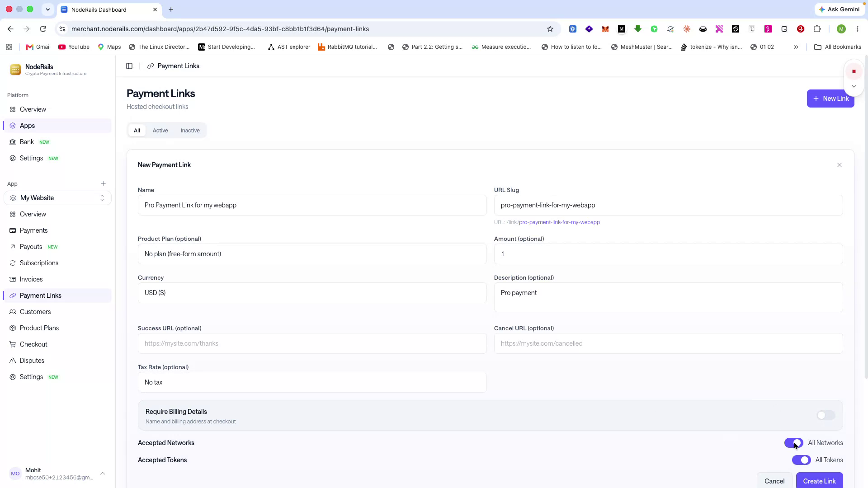Click the red recording stop button
Screen dimensions: 868x488
click(854, 71)
